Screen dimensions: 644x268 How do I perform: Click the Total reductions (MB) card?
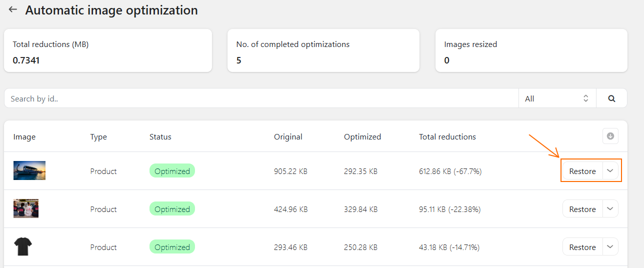point(108,50)
